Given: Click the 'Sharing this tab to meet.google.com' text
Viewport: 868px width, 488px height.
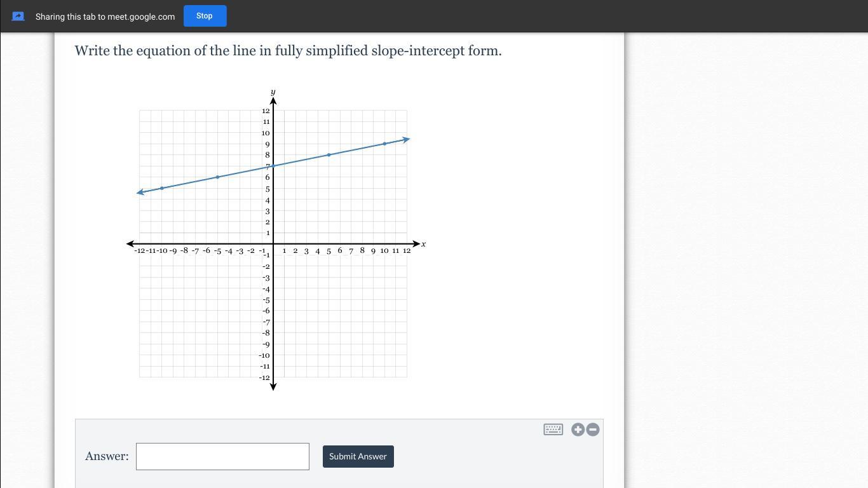Looking at the screenshot, I should point(105,17).
